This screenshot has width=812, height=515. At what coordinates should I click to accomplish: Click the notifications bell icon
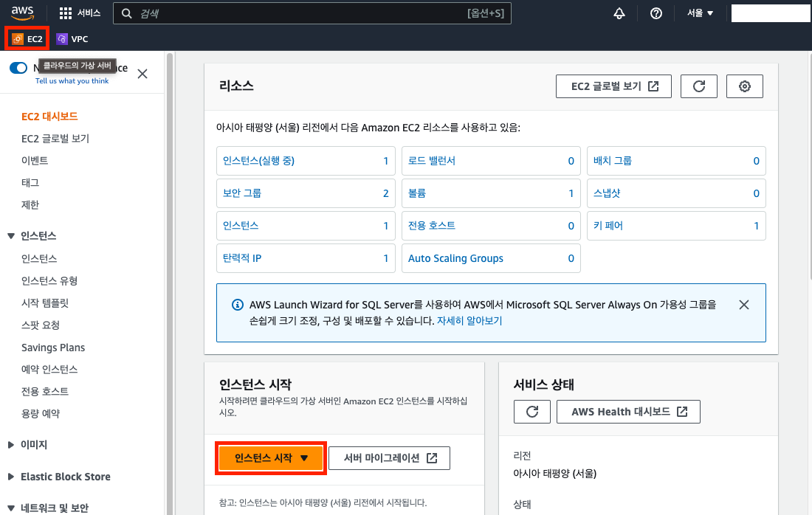(x=619, y=13)
